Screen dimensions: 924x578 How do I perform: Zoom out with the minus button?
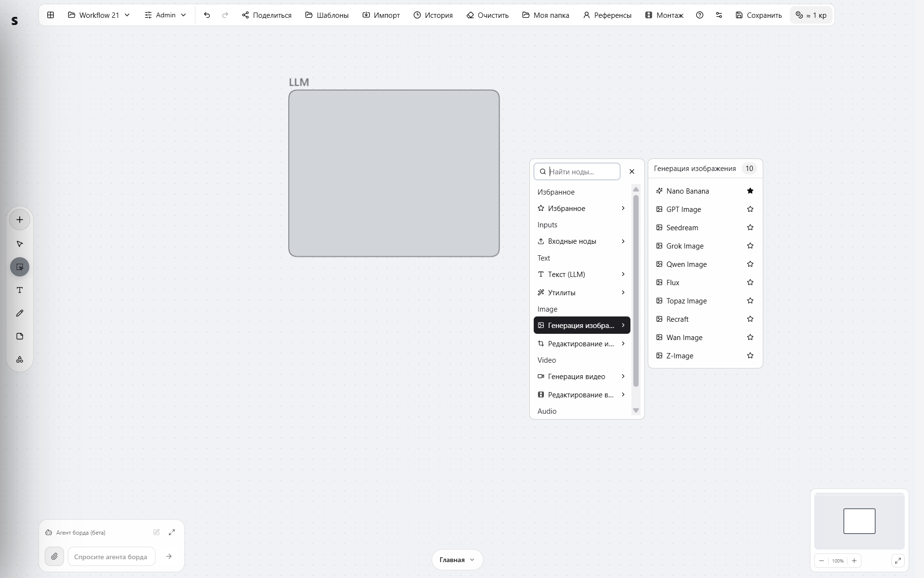click(821, 561)
